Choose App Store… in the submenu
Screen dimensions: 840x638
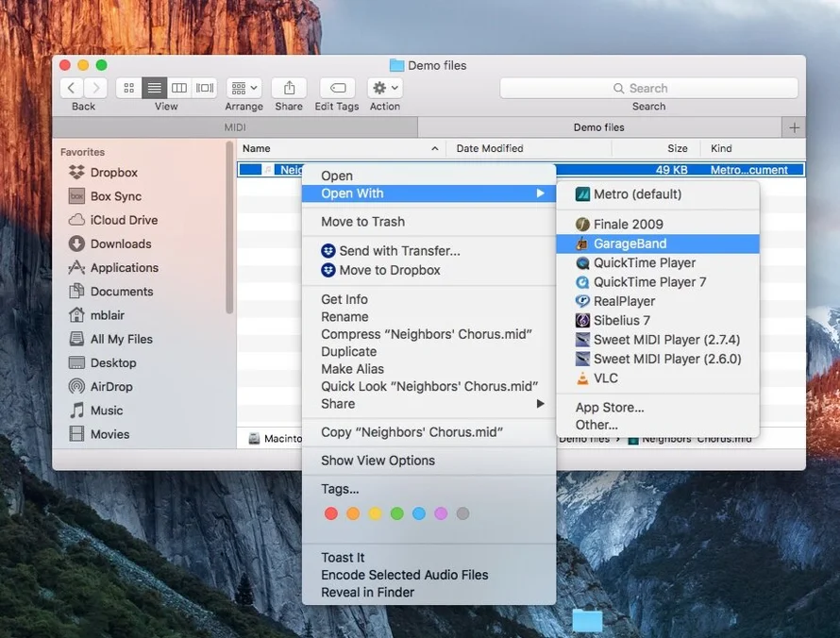coord(658,407)
